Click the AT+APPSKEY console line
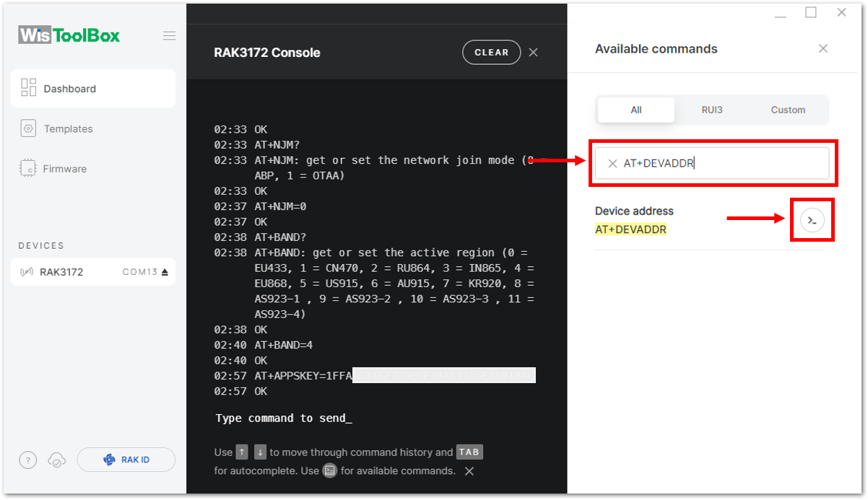 [375, 376]
